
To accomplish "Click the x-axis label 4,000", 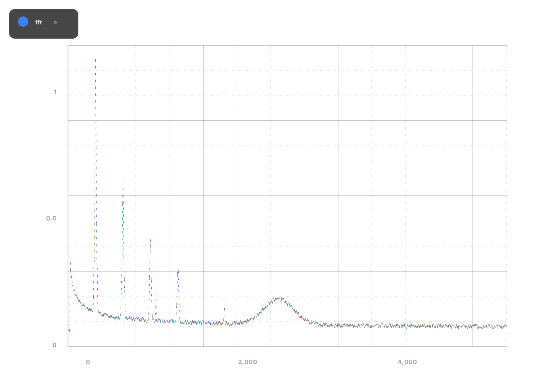I will coord(407,362).
